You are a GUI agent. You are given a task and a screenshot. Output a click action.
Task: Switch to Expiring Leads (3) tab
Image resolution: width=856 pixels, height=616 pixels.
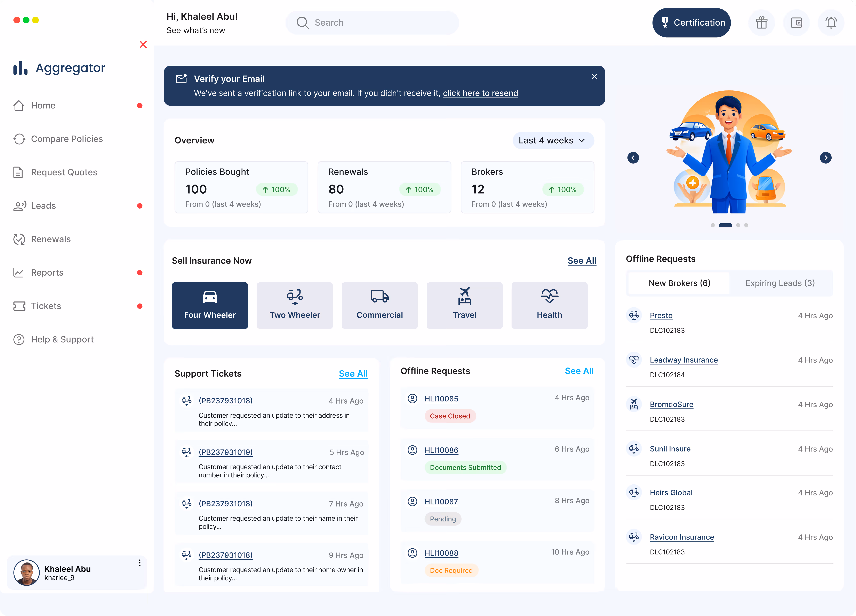[780, 283]
